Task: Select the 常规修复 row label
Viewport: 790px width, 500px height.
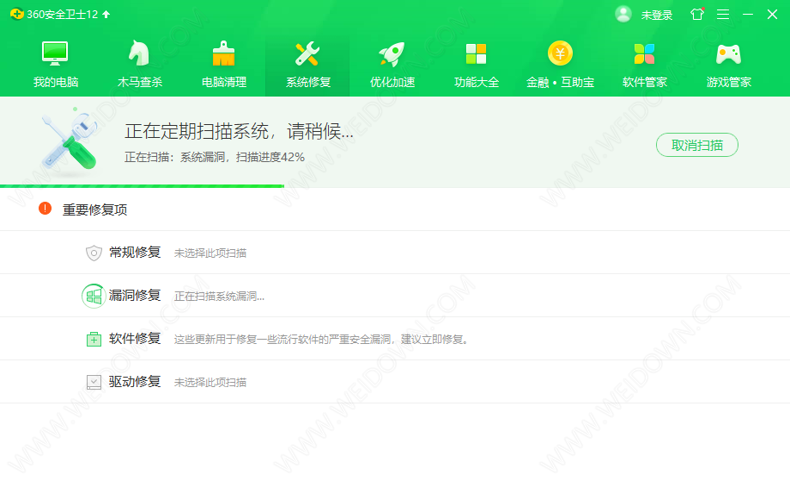Action: (135, 252)
